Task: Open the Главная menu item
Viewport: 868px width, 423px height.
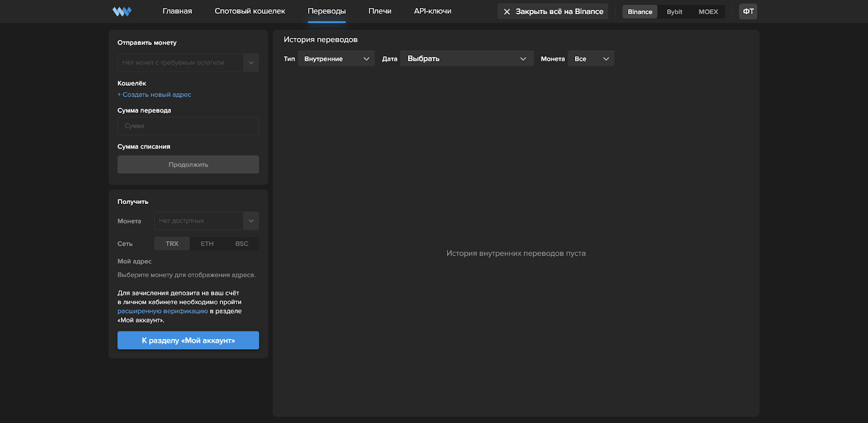Action: pos(177,11)
